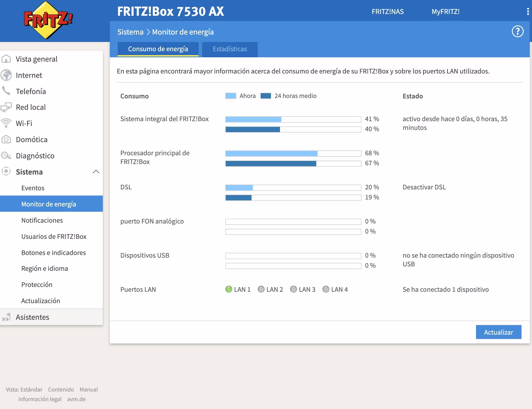Screen dimensions: 532x409
Task: Click the Sistema integral 41 % progress bar
Action: (x=293, y=119)
